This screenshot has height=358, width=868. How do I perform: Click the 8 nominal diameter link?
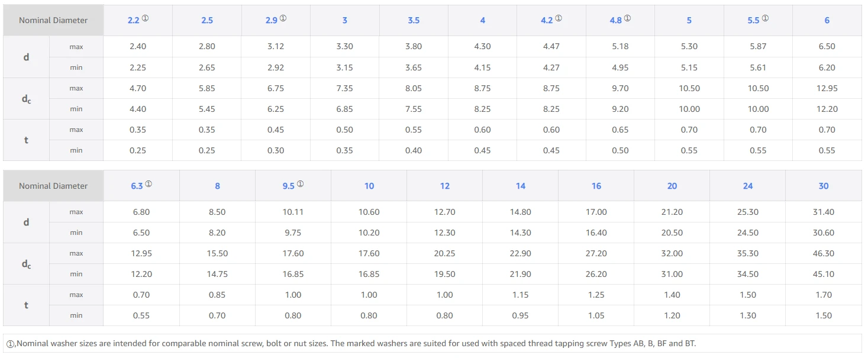coord(217,186)
